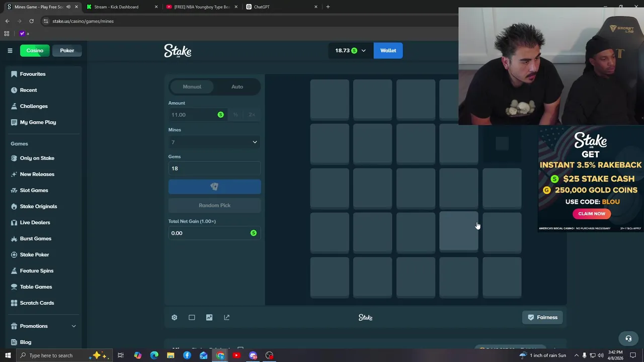Open Facebook icon on taskbar
644x362 pixels.
187,355
